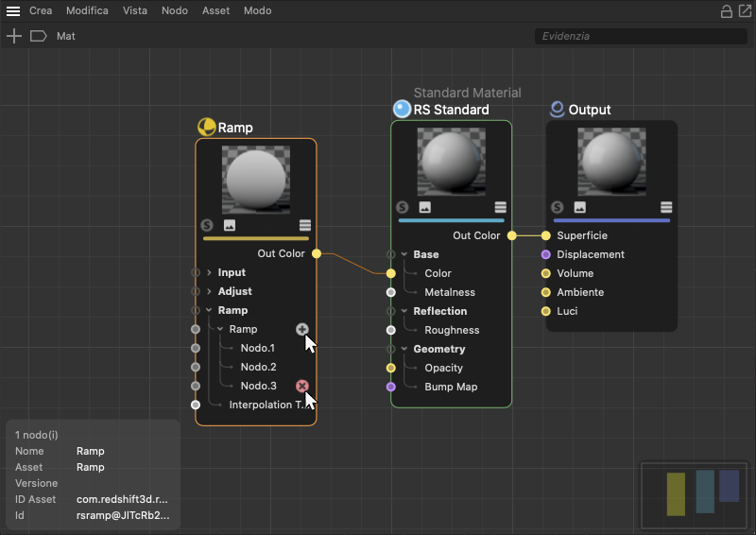
Task: Open the hamburger menu icon
Action: 13,10
